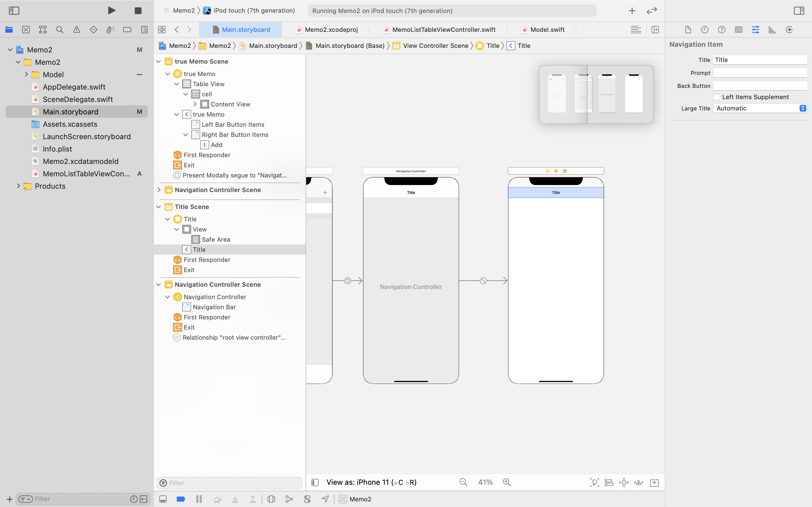Click View as: iPhone 11 button
The width and height of the screenshot is (812, 507).
[x=371, y=482]
